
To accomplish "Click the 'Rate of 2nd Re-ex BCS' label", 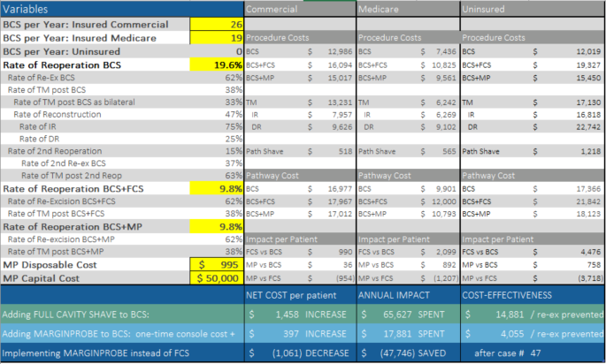I will point(64,163).
